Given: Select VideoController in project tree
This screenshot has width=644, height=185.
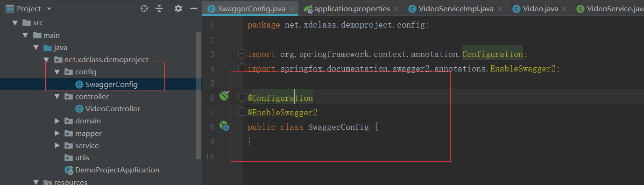Looking at the screenshot, I should click(x=113, y=108).
